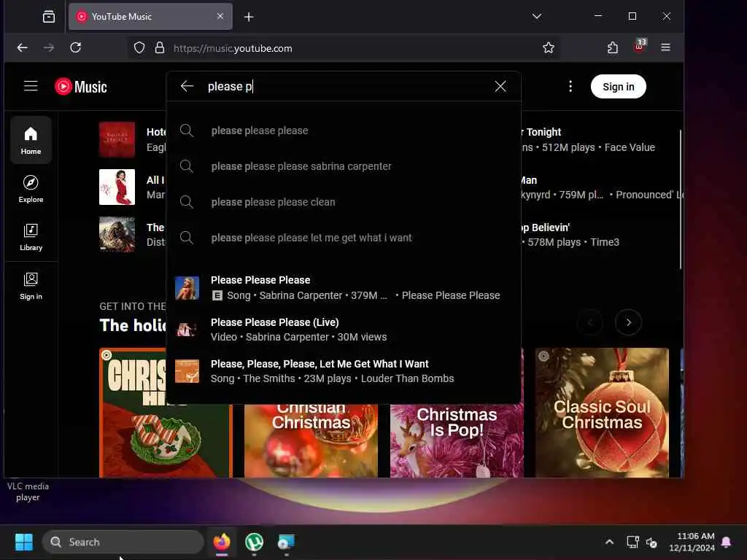Choose suggestion "please please please let me get what i want"
747x560 pixels.
(x=343, y=238)
